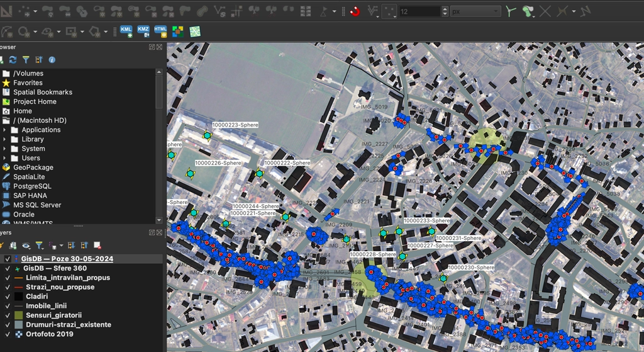This screenshot has width=644, height=352.
Task: Expand the Users folder tree node
Action: point(5,158)
